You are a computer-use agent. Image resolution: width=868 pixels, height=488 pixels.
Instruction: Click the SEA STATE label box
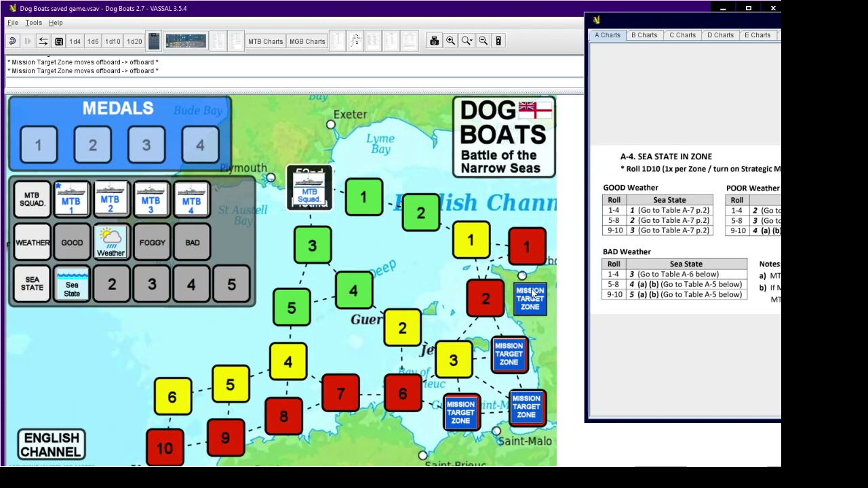[x=32, y=283]
